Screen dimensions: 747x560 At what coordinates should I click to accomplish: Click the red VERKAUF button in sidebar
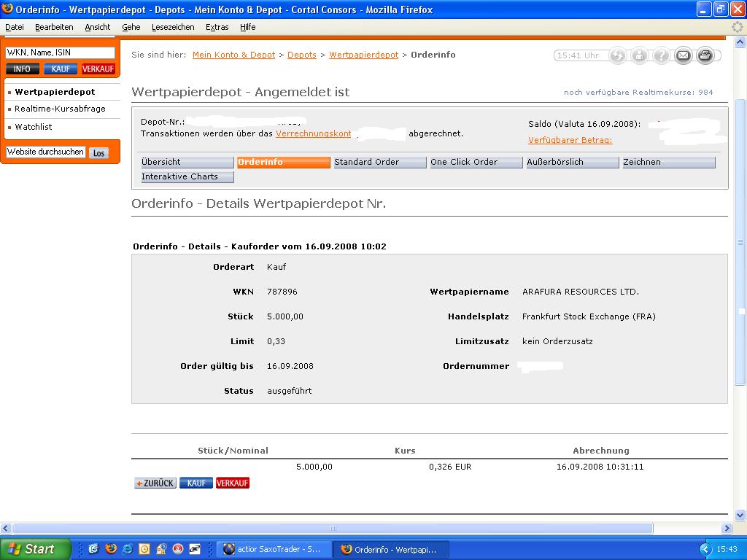point(98,69)
